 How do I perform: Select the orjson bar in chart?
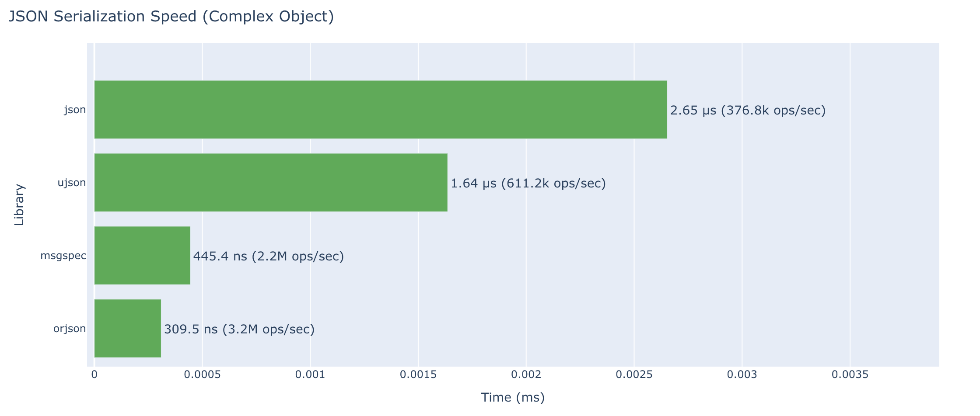(127, 329)
